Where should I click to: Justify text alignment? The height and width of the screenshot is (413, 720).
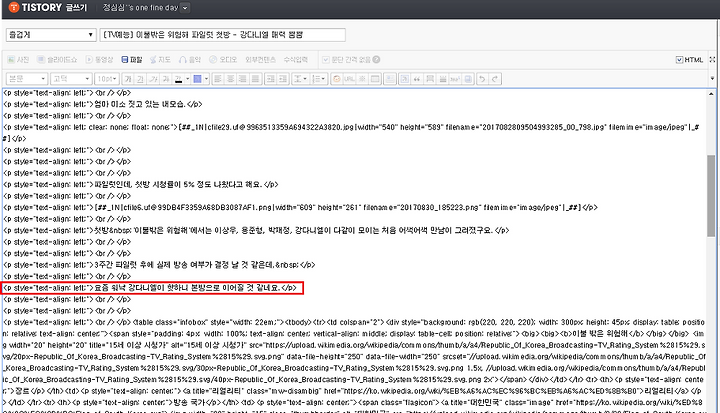(255, 79)
